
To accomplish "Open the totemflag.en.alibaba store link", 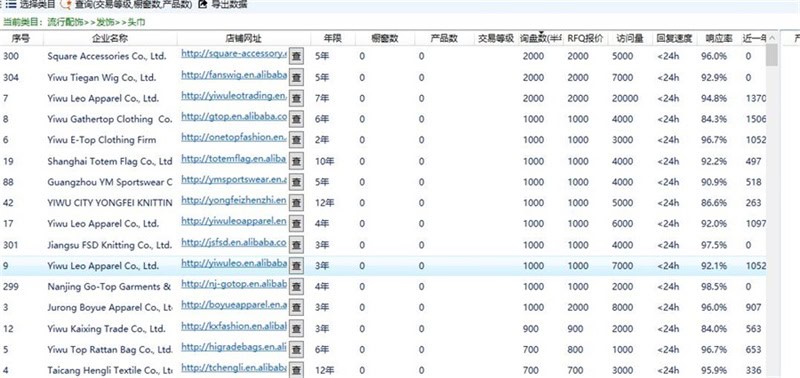I will click(234, 159).
